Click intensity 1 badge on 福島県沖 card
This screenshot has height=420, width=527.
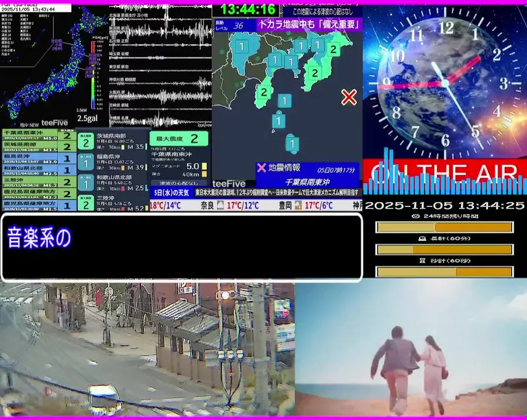tap(86, 163)
